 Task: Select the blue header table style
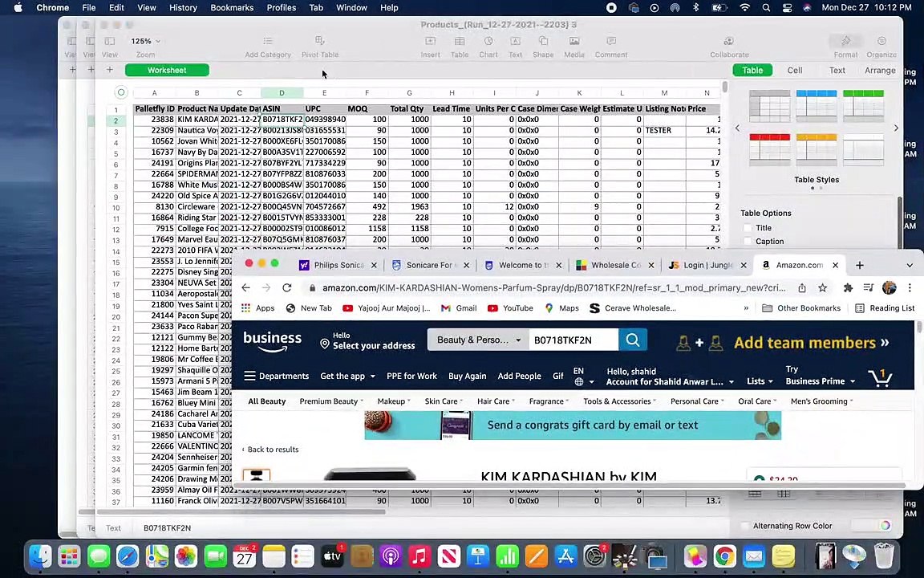click(817, 106)
